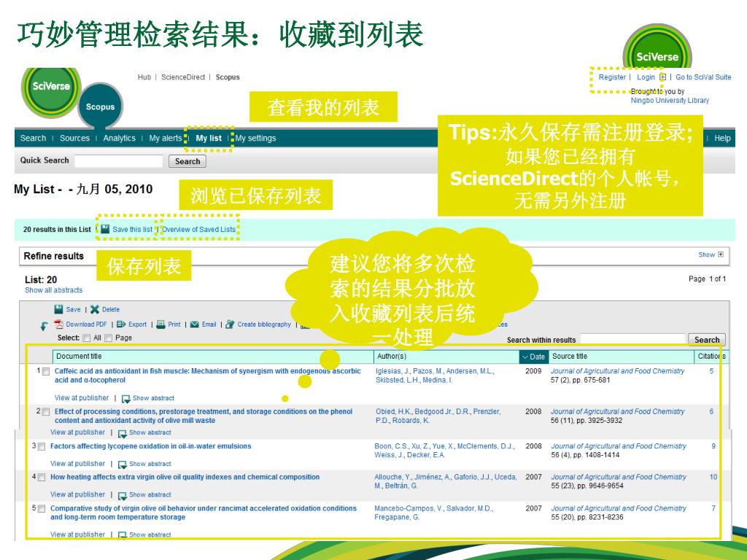Click Show abstract icon for olive mill waste article
747x560 pixels.
point(123,433)
